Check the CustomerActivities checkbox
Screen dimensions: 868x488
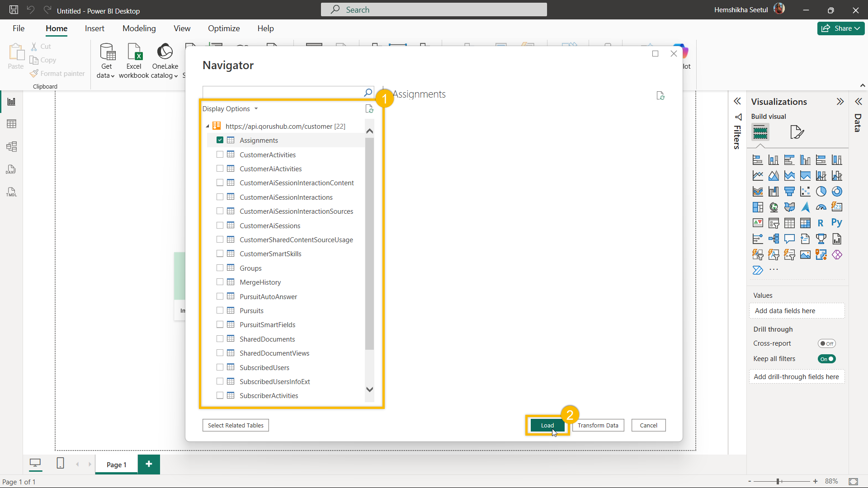point(220,155)
